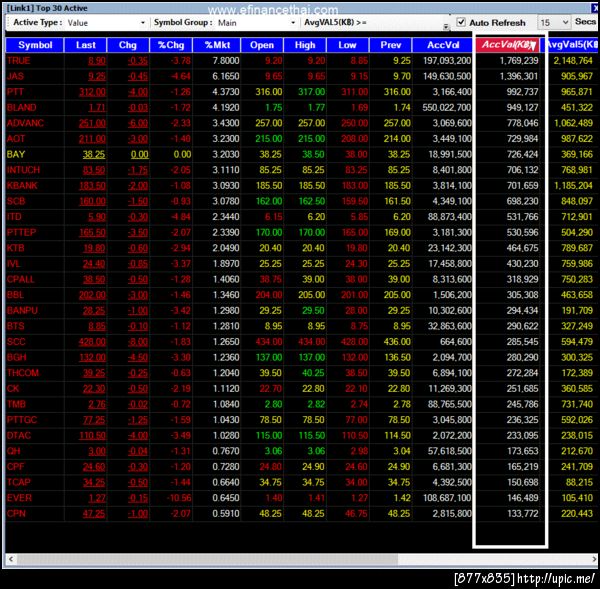Viewport: 600px width, 589px height.
Task: Select the AOT symbol row
Action: (302, 139)
